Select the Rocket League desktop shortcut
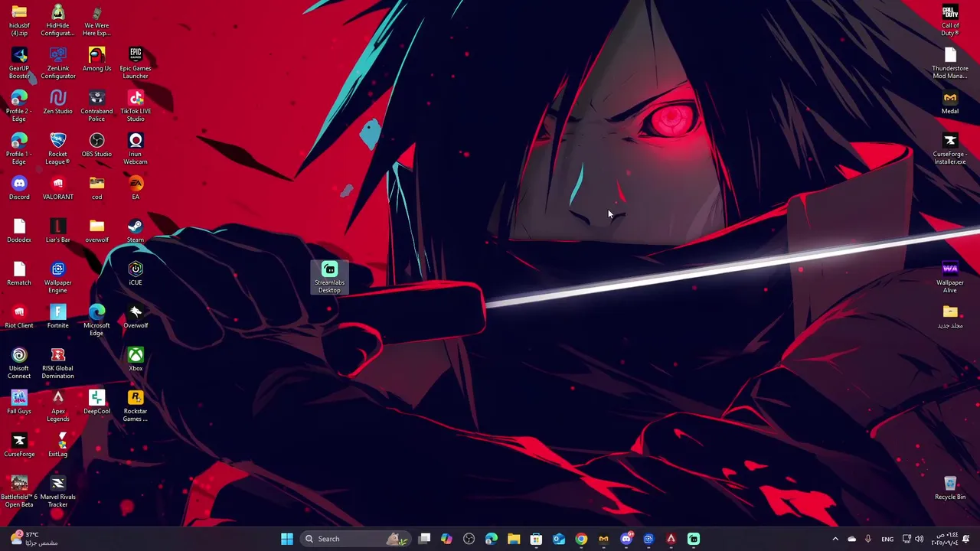980x551 pixels. click(x=58, y=149)
